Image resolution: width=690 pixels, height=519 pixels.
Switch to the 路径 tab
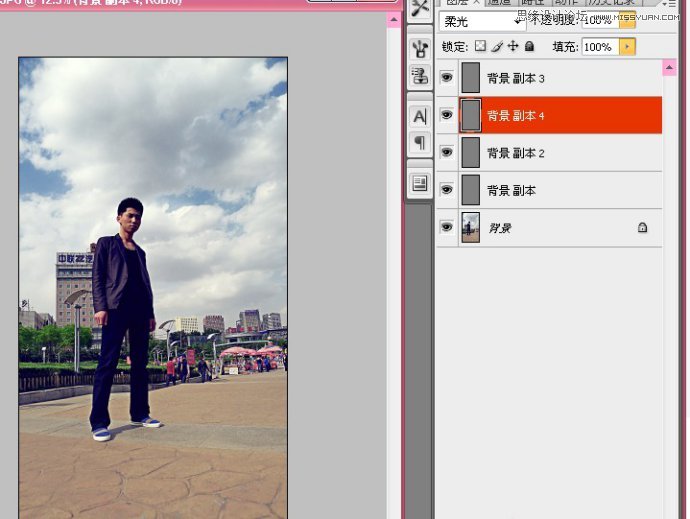pyautogui.click(x=533, y=2)
